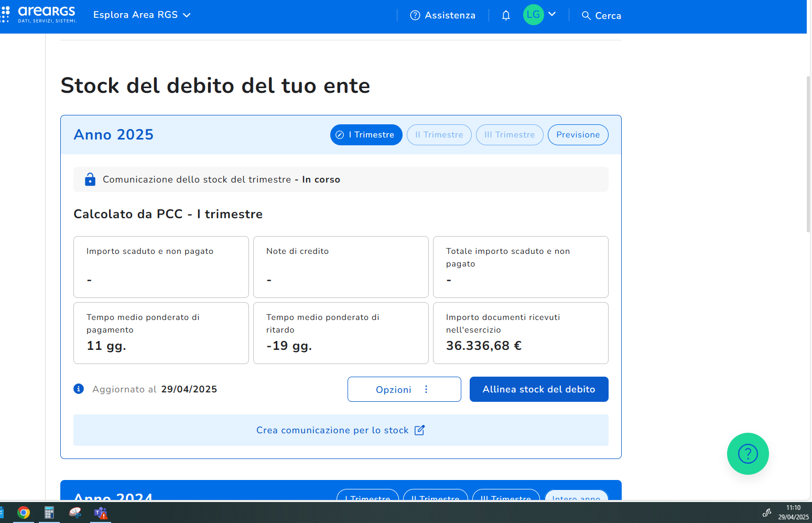Open Assistenza in the top bar

click(x=443, y=15)
